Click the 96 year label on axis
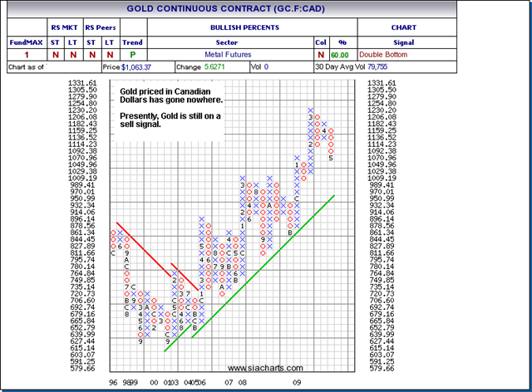 (113, 383)
